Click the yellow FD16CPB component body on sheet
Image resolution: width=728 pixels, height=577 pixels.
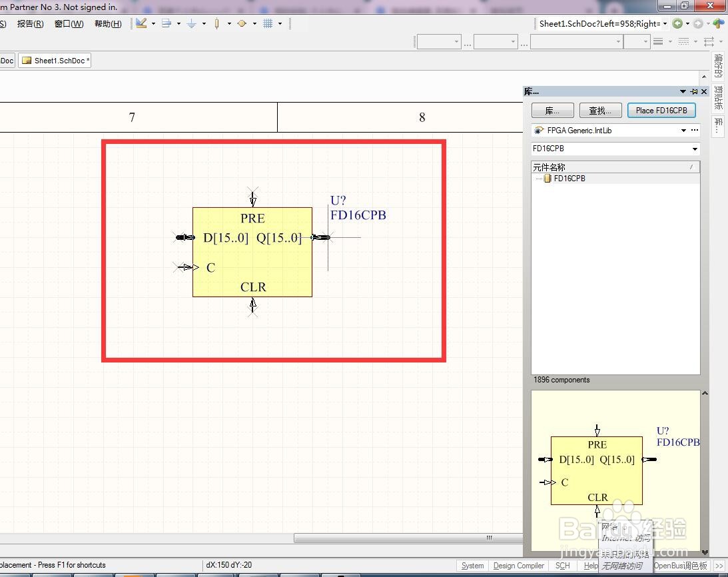(x=252, y=252)
